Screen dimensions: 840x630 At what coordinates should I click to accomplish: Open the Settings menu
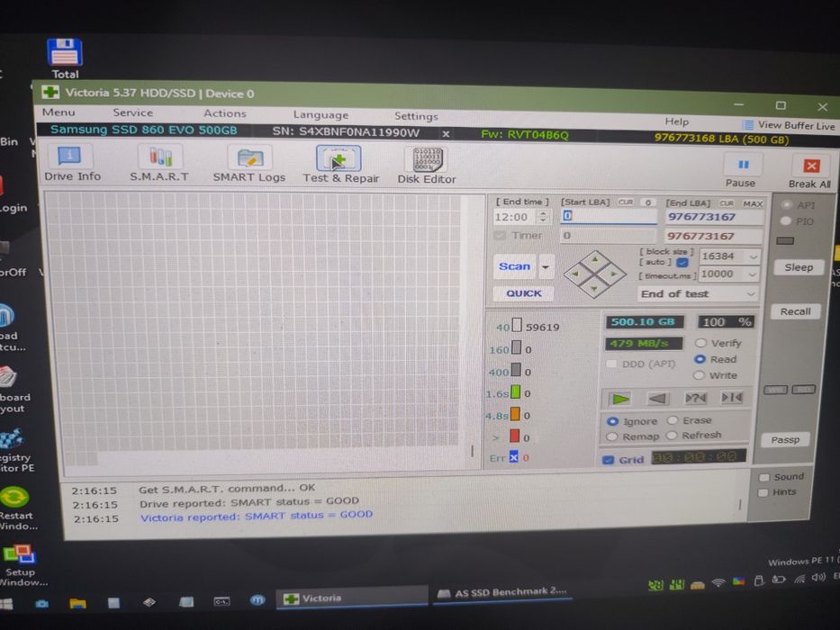[416, 116]
